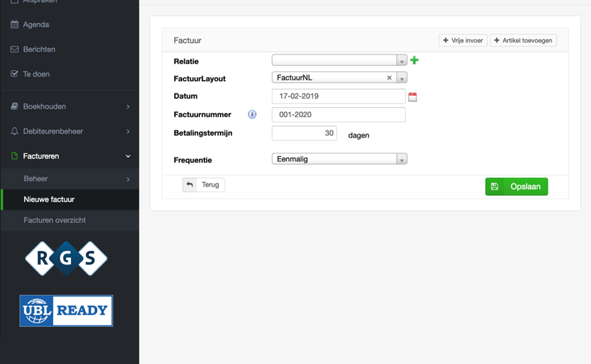Click the Agenda calendar icon in sidebar
591x364 pixels.
14,24
